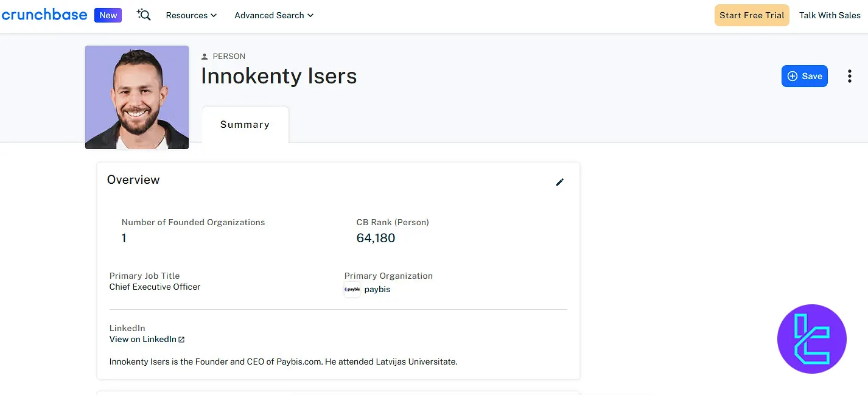Click the pencil edit icon in Overview
868x395 pixels.
[x=560, y=182]
